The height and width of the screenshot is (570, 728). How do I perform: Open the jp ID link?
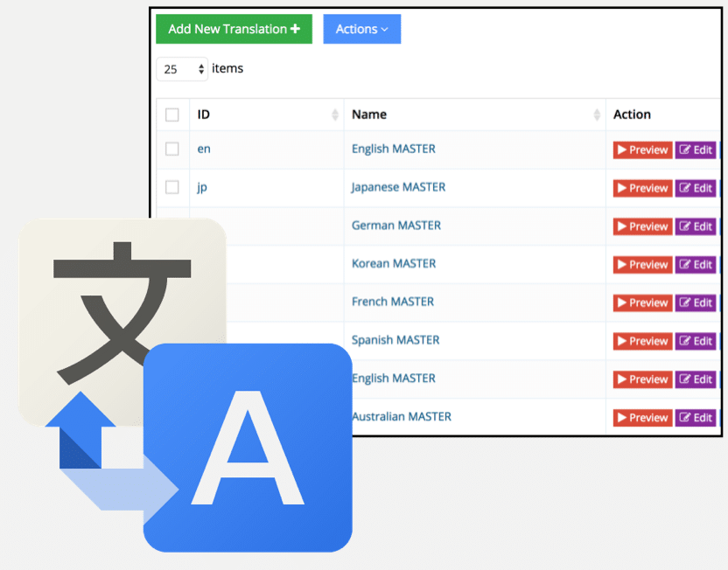pyautogui.click(x=202, y=187)
